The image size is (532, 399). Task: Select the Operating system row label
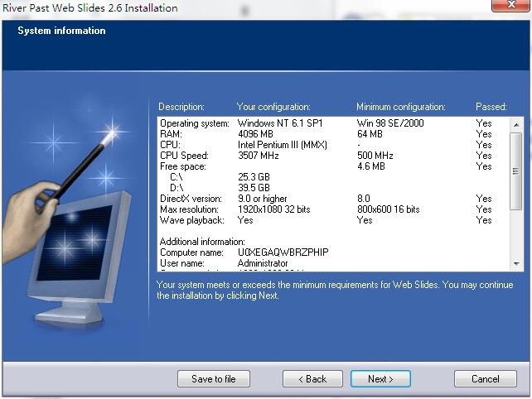click(x=195, y=123)
